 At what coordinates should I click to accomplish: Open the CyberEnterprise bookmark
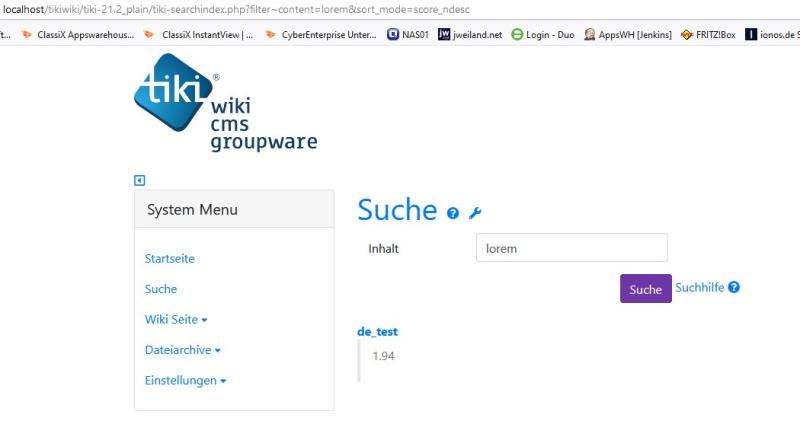[321, 35]
